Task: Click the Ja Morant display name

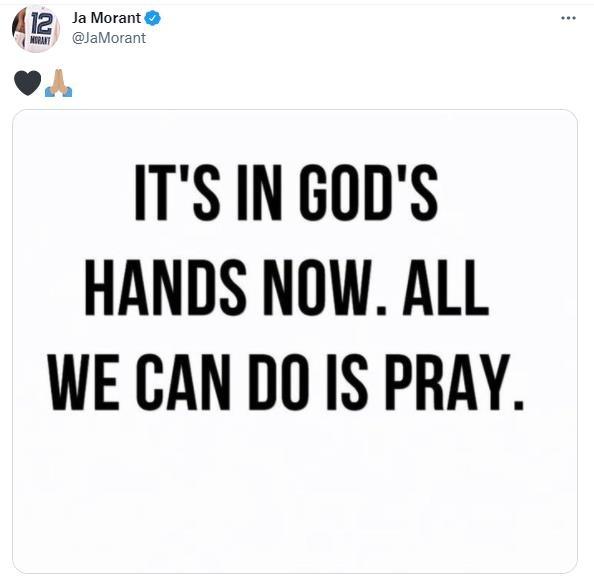Action: point(106,18)
